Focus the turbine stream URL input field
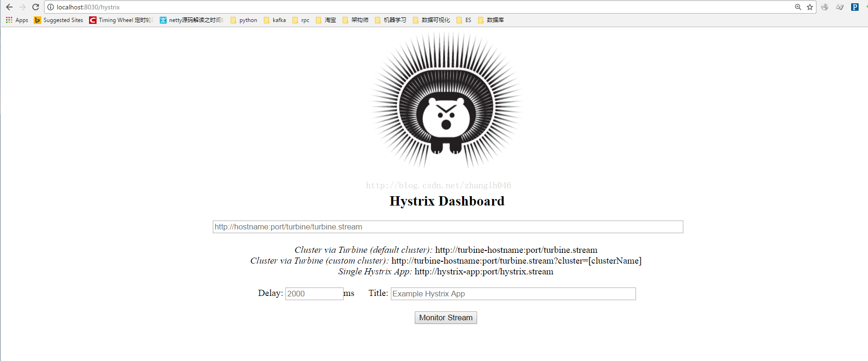Viewport: 868px width, 361px height. 448,227
